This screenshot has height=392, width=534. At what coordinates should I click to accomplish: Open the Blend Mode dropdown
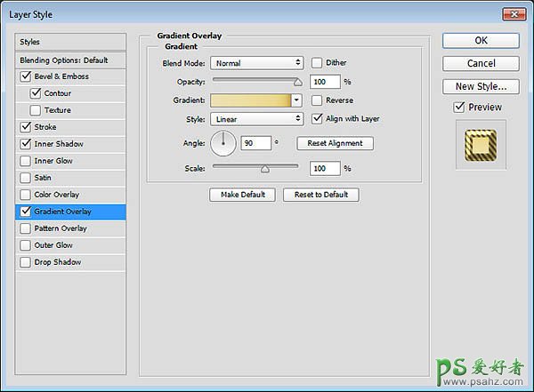257,63
